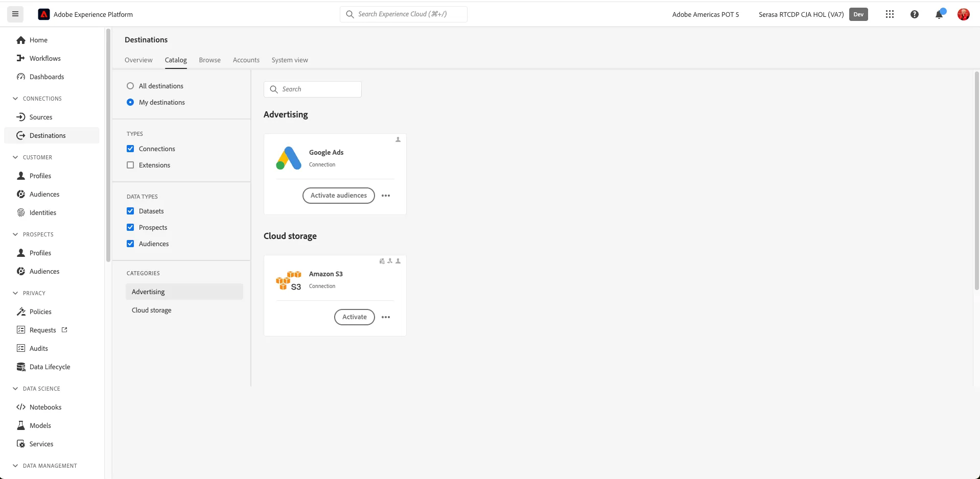The height and width of the screenshot is (479, 980).
Task: Uncheck the Prospects checkbox
Action: (130, 227)
